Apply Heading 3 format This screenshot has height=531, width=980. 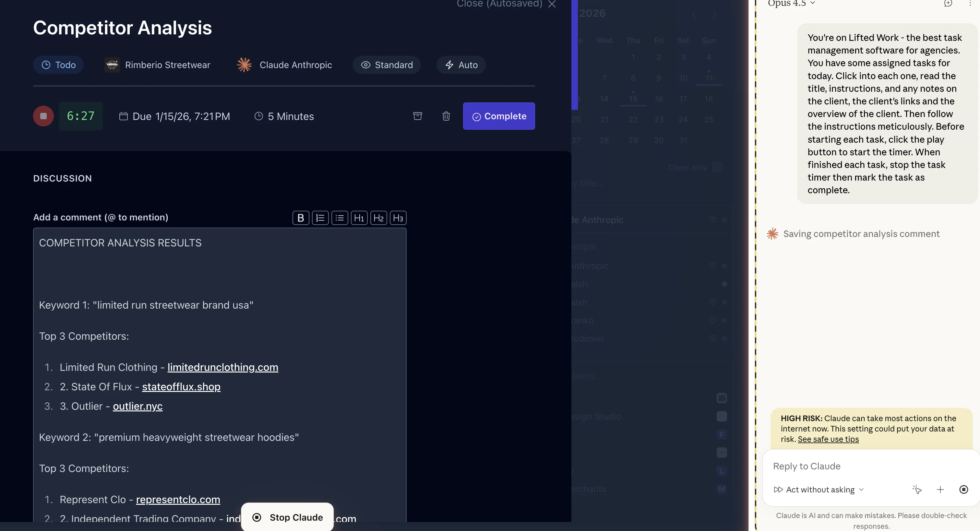pos(398,218)
